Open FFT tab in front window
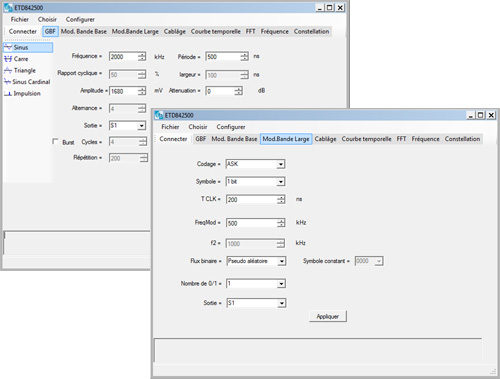The image size is (500, 379). coord(401,139)
